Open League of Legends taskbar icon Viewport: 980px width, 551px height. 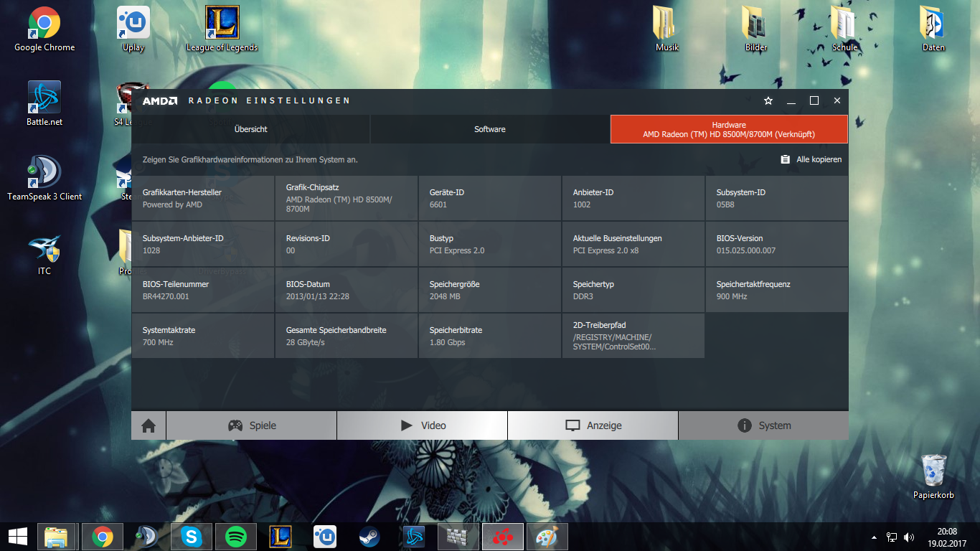281,537
